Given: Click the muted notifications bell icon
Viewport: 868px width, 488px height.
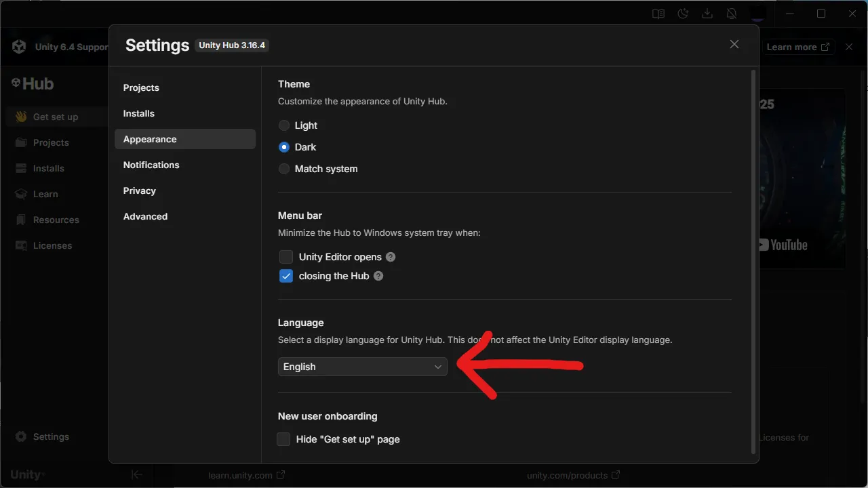Looking at the screenshot, I should (x=732, y=14).
